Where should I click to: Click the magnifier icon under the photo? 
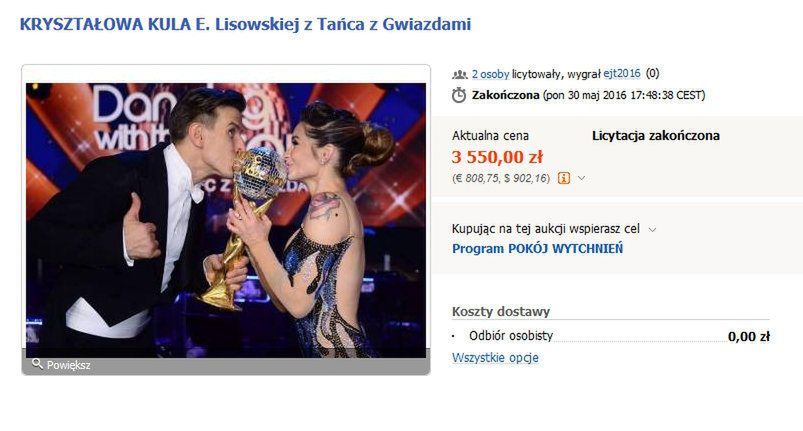click(37, 363)
